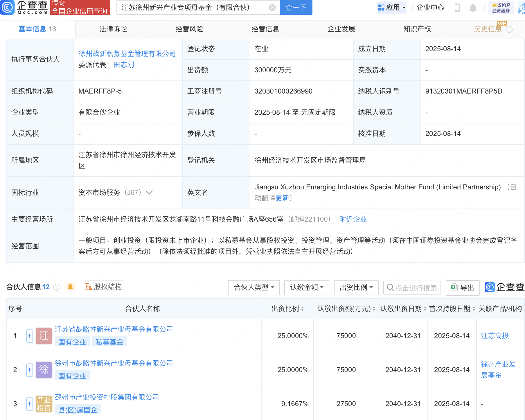This screenshot has width=525, height=420.
Task: Open 江苏省战略性新兴产业母基金有限公司 link
Action: click(x=114, y=329)
